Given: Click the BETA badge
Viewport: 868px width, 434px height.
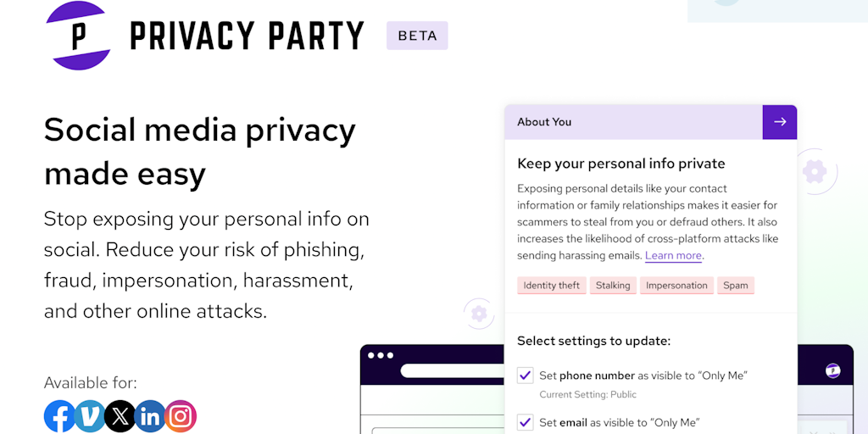Looking at the screenshot, I should point(417,36).
